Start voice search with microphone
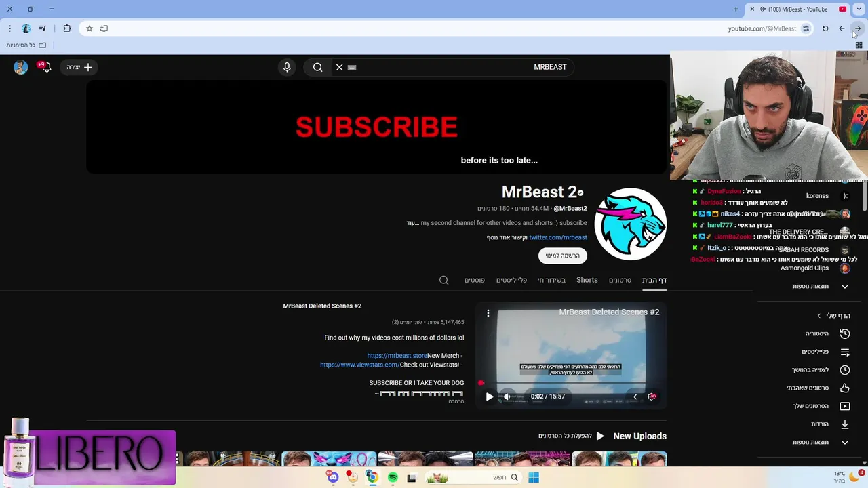 287,67
